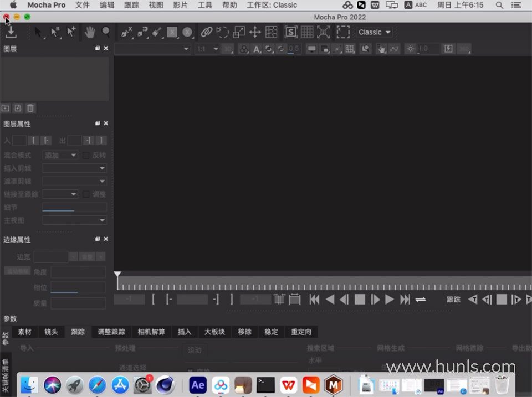532x397 pixels.
Task: Click the delete layer trash icon
Action: (x=31, y=109)
